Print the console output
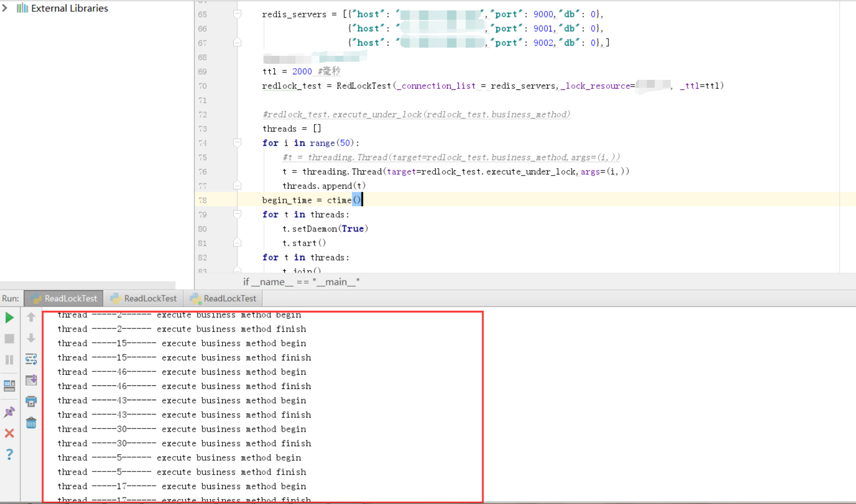Screen dimensions: 856x504 [31, 401]
